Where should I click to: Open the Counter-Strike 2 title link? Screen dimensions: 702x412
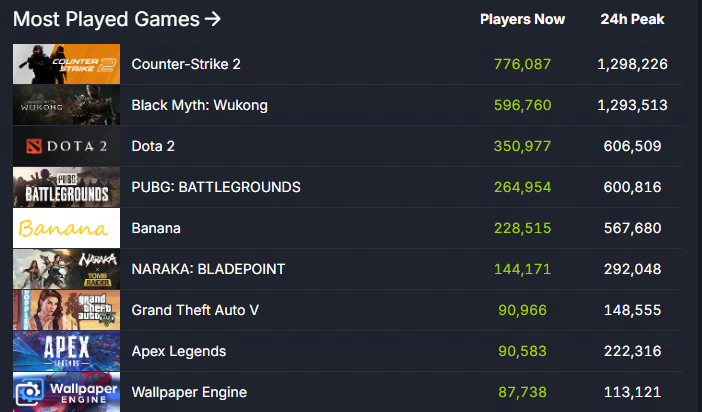coord(186,64)
